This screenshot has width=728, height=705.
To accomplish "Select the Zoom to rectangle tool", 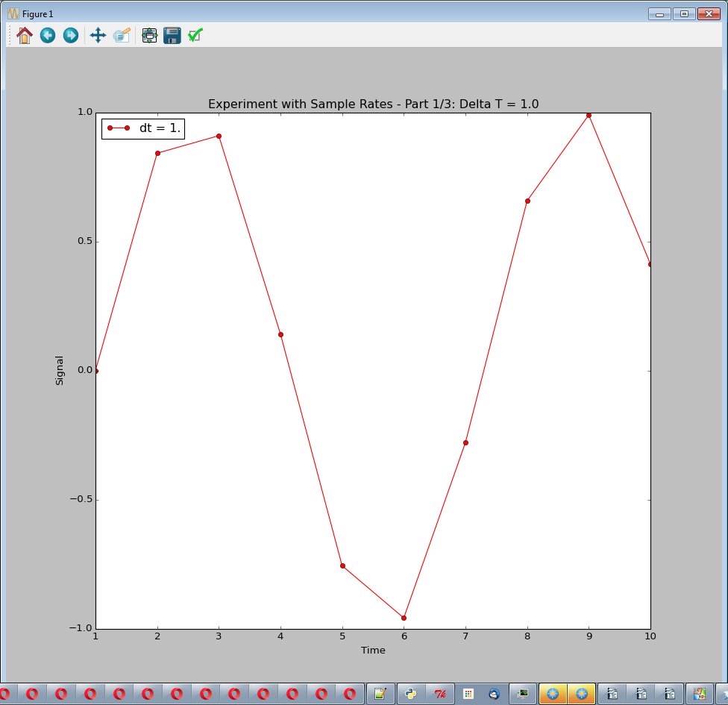I will (122, 35).
